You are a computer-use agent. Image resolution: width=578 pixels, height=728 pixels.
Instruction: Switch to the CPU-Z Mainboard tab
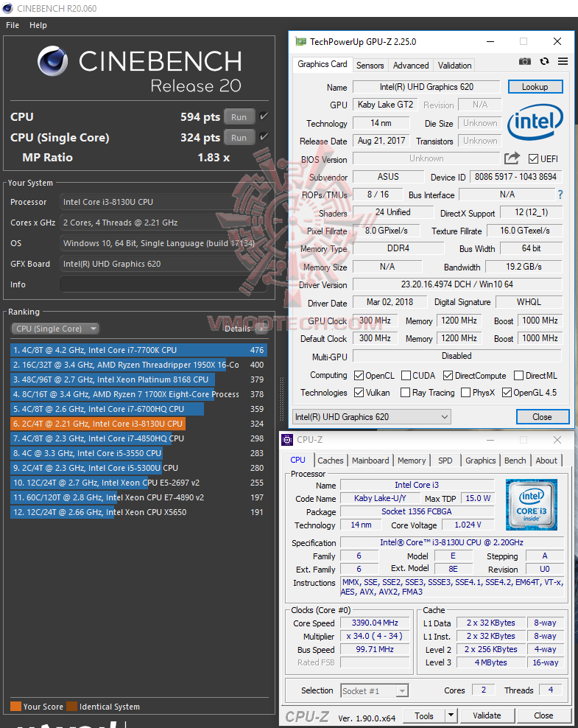point(370,461)
